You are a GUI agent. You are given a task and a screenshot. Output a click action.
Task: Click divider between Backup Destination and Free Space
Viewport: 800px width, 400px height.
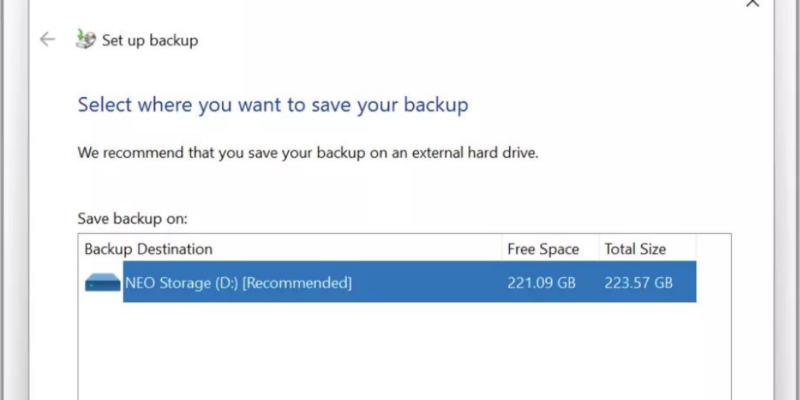pos(501,249)
